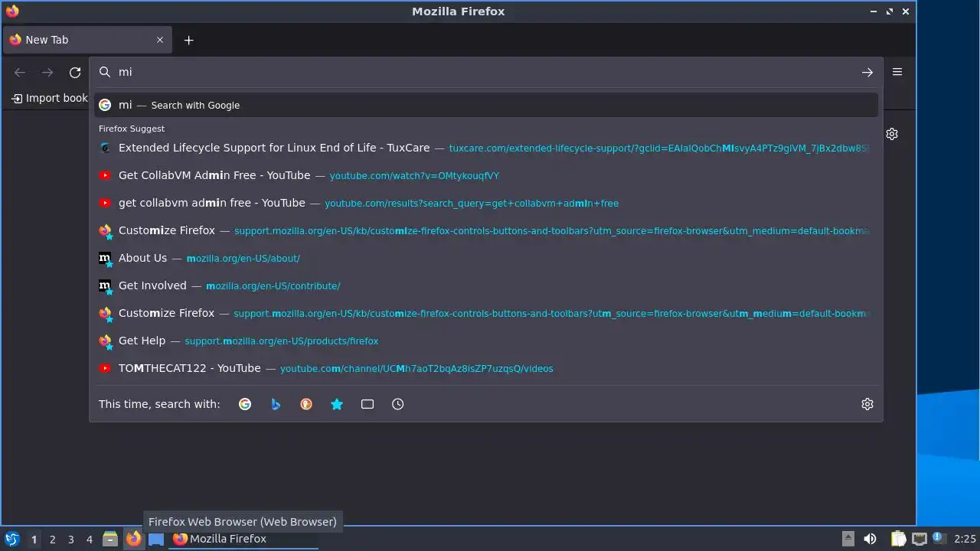
Task: Launch Firefox from the taskbar quick-launch icon
Action: coord(133,539)
